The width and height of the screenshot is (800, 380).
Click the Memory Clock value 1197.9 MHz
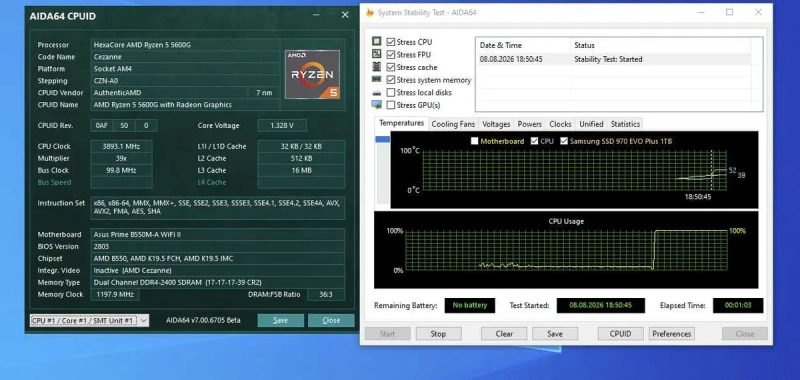click(x=115, y=294)
